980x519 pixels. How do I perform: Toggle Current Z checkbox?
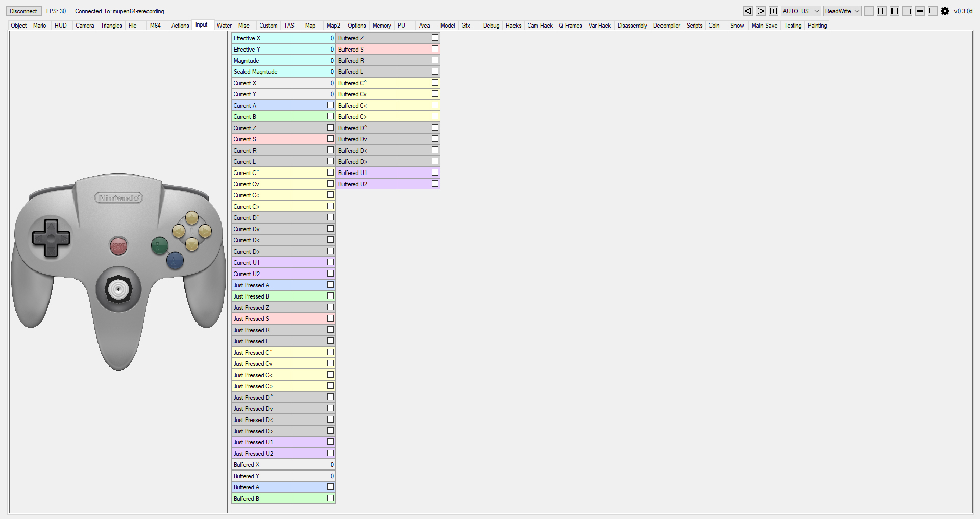(330, 128)
